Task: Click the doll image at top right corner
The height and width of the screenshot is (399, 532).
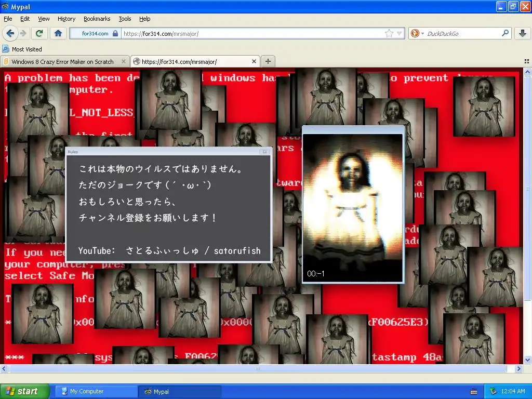Action: pos(484,106)
